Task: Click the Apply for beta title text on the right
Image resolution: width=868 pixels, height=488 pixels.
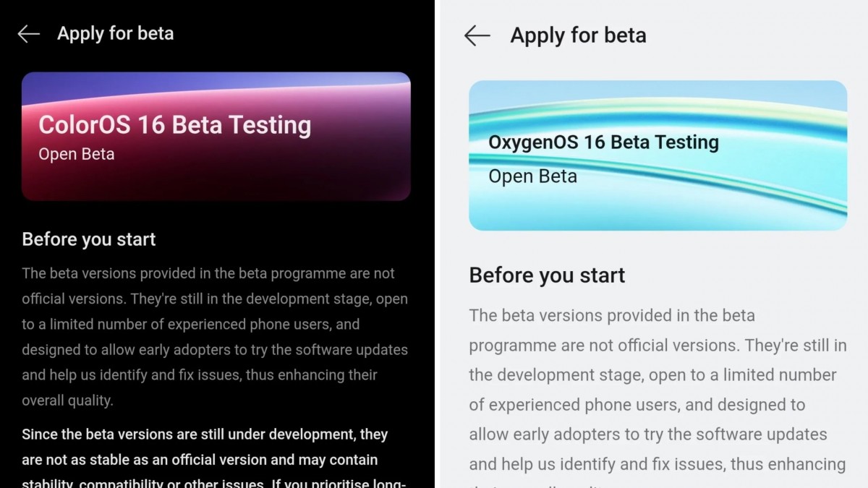Action: coord(579,35)
